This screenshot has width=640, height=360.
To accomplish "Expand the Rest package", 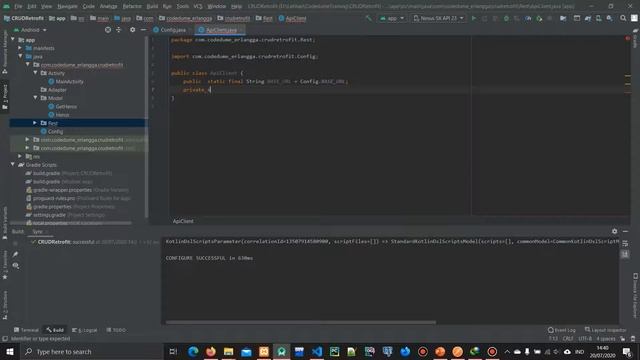I will (x=35, y=122).
